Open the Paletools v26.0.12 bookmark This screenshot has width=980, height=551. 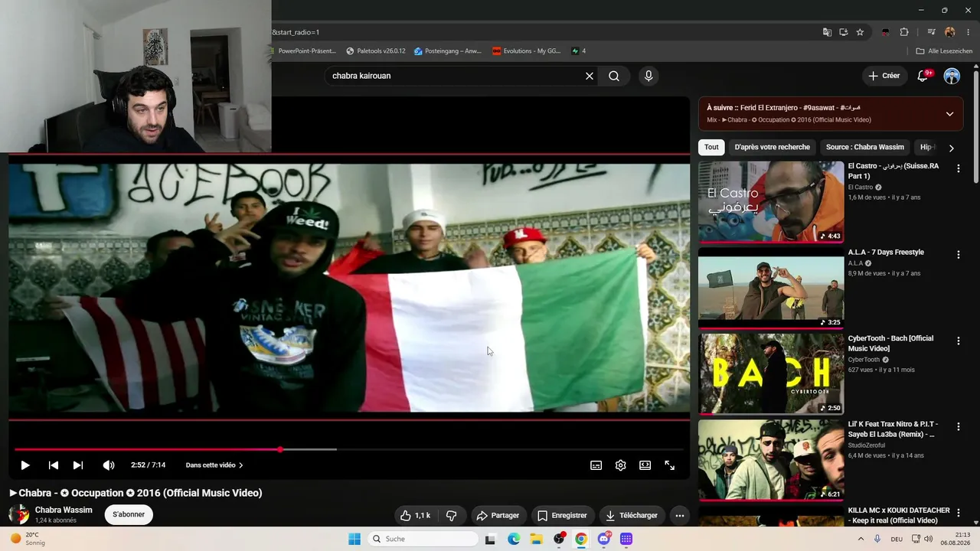(376, 51)
